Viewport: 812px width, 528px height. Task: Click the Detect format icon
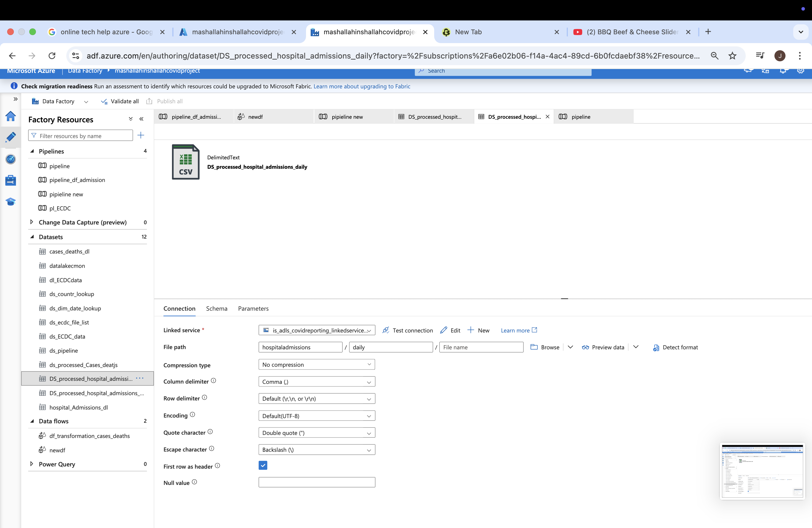pyautogui.click(x=656, y=348)
